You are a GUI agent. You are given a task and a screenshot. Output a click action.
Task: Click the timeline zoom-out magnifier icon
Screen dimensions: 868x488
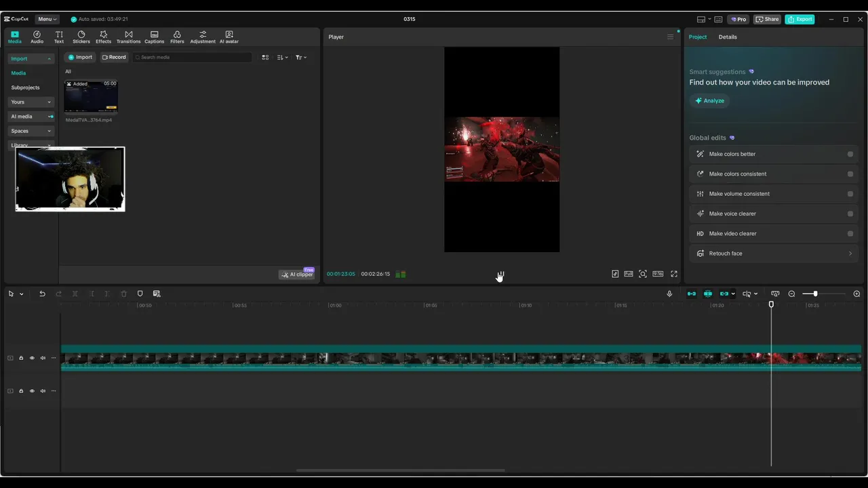(x=791, y=293)
